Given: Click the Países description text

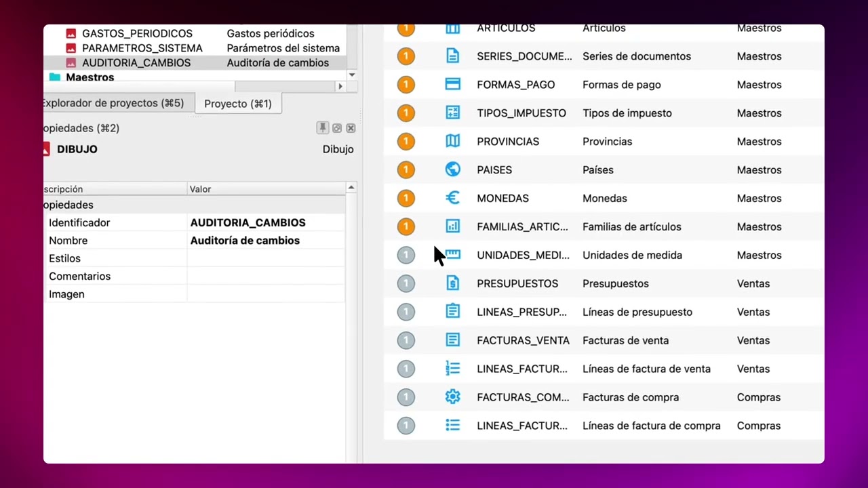Looking at the screenshot, I should [x=598, y=170].
